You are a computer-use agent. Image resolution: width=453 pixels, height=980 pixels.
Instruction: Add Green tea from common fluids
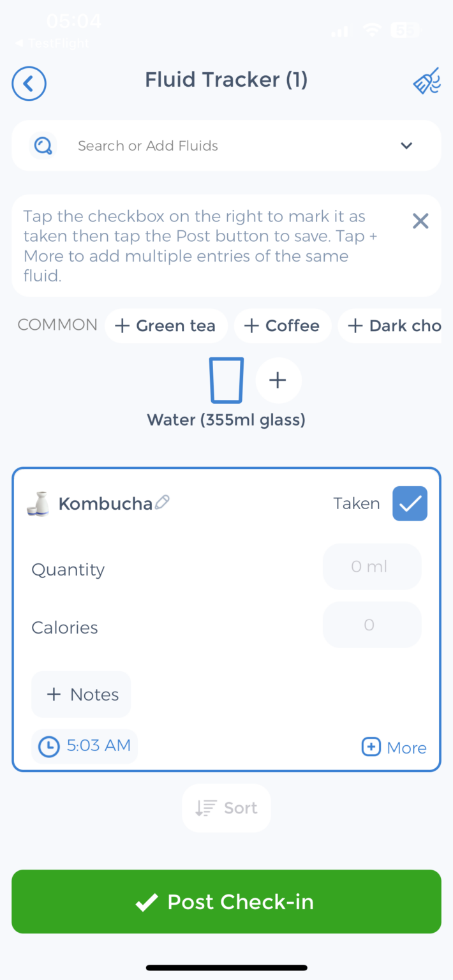coord(165,326)
